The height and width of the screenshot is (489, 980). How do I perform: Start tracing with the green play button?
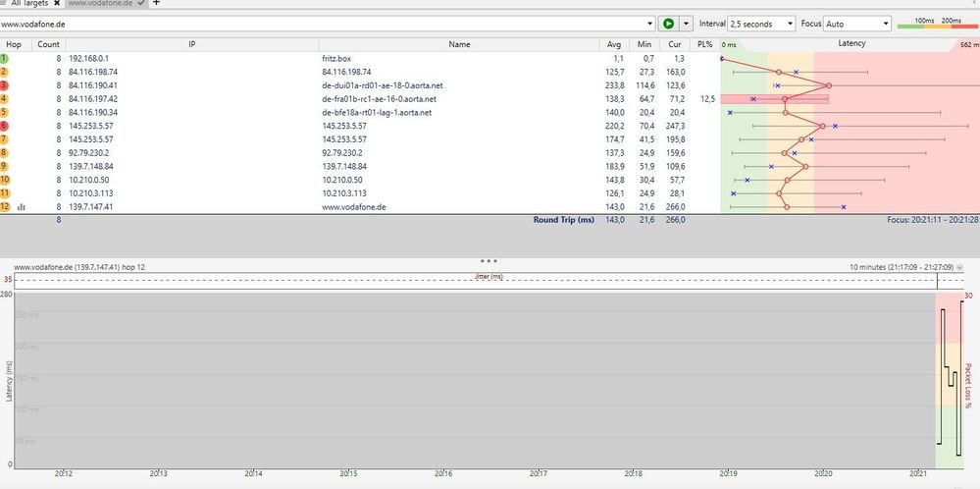[668, 24]
